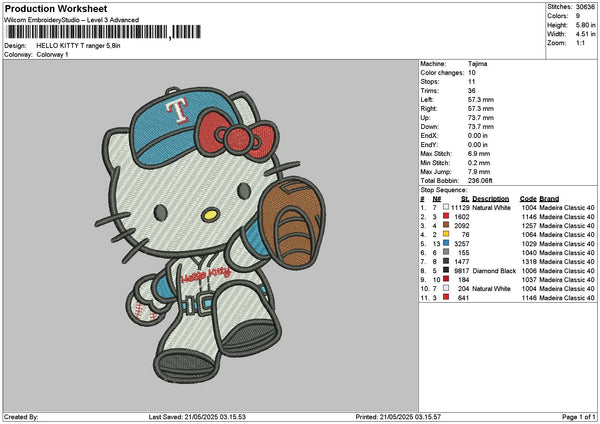600x424 pixels.
Task: Click thread code 1029 in the Code column
Action: point(529,243)
